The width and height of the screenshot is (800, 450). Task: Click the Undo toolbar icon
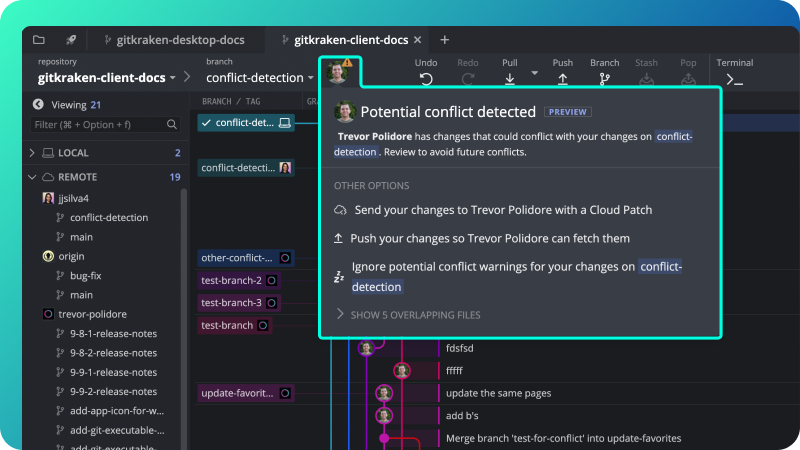tap(426, 79)
